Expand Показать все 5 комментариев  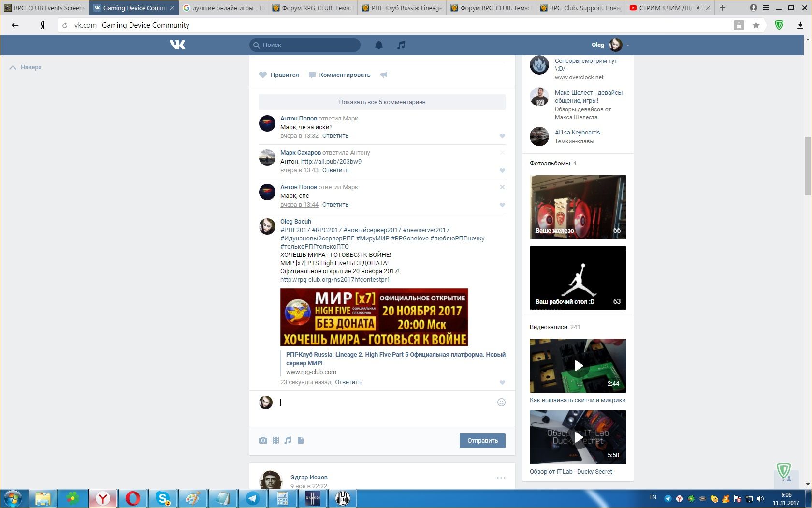click(382, 102)
